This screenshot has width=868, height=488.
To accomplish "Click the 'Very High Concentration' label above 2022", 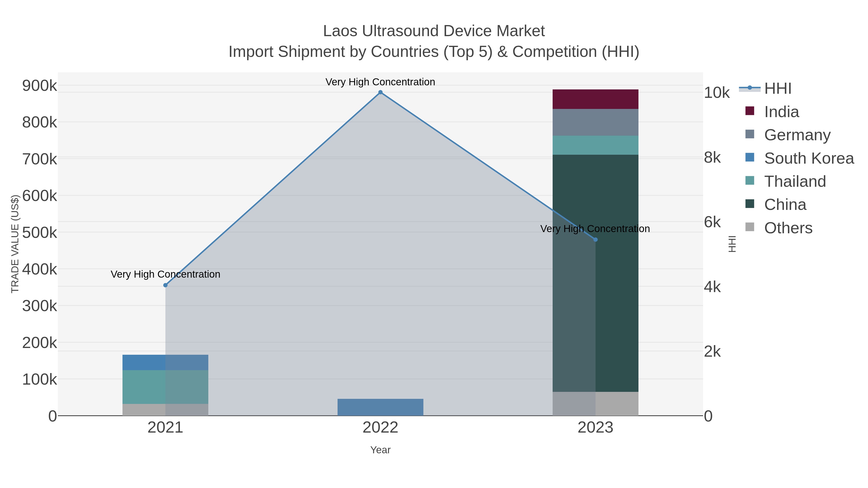I will 380,82.
